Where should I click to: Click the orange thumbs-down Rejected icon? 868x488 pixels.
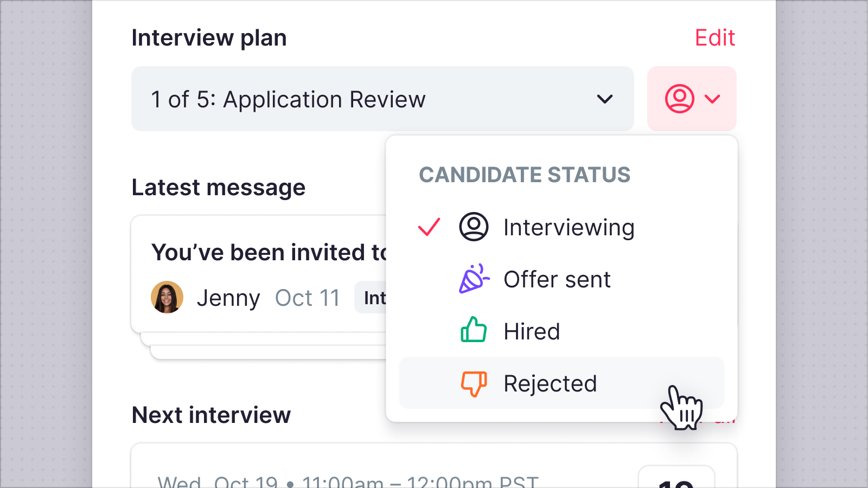(x=474, y=384)
